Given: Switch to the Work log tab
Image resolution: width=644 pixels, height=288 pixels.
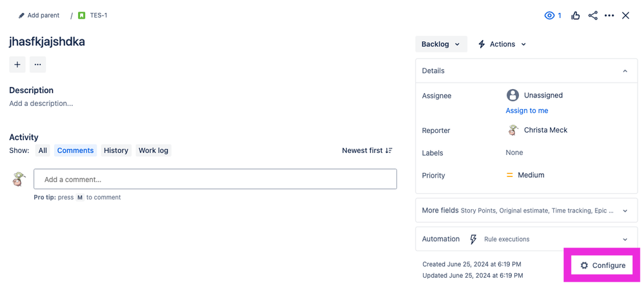Looking at the screenshot, I should [x=153, y=150].
